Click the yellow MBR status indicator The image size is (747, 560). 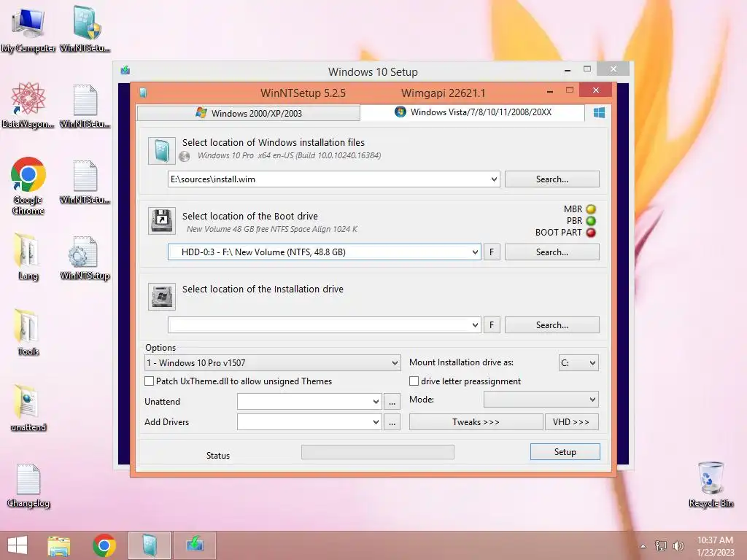point(591,209)
